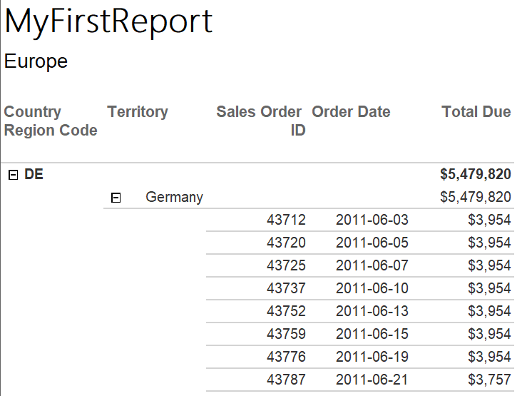Click the bold DE total $5,479,820
The height and width of the screenshot is (396, 532).
pos(476,174)
